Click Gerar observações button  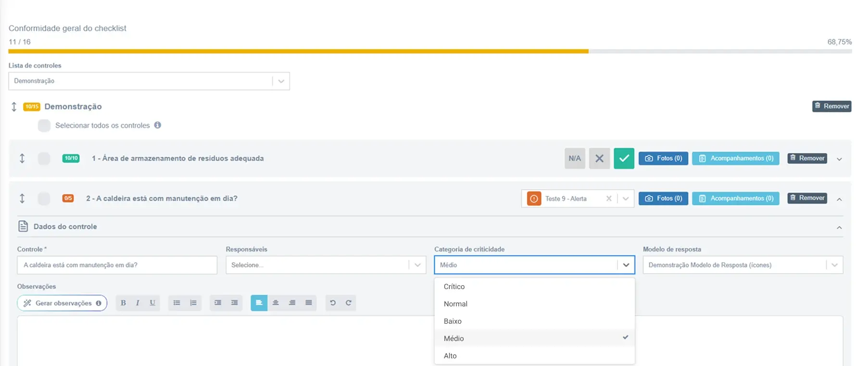point(62,303)
